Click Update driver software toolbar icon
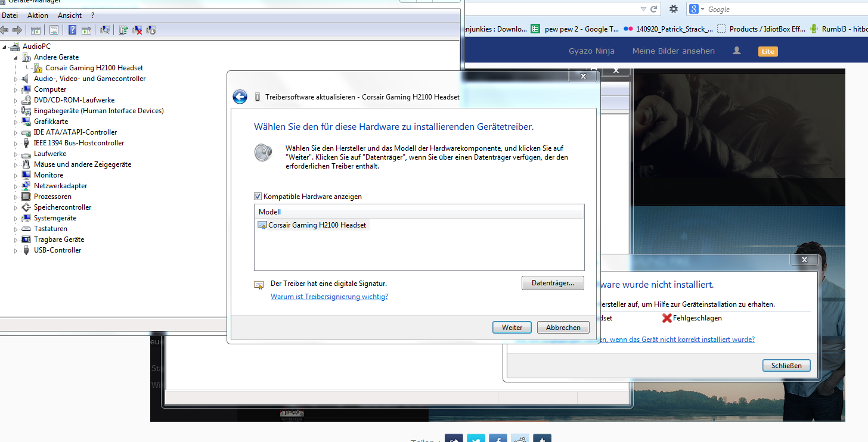 123,30
